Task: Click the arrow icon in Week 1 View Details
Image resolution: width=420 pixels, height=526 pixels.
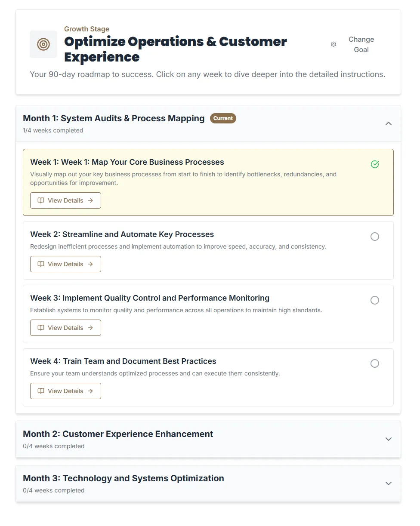Action: point(90,200)
